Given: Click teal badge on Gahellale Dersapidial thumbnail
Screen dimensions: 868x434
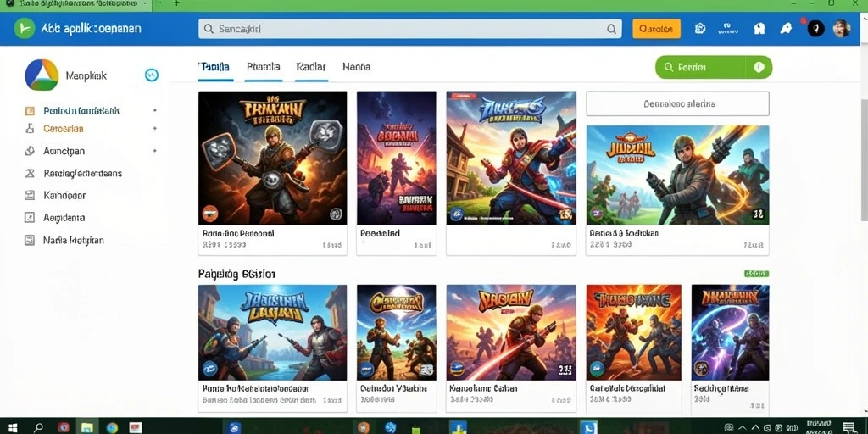Looking at the screenshot, I should (x=598, y=369).
